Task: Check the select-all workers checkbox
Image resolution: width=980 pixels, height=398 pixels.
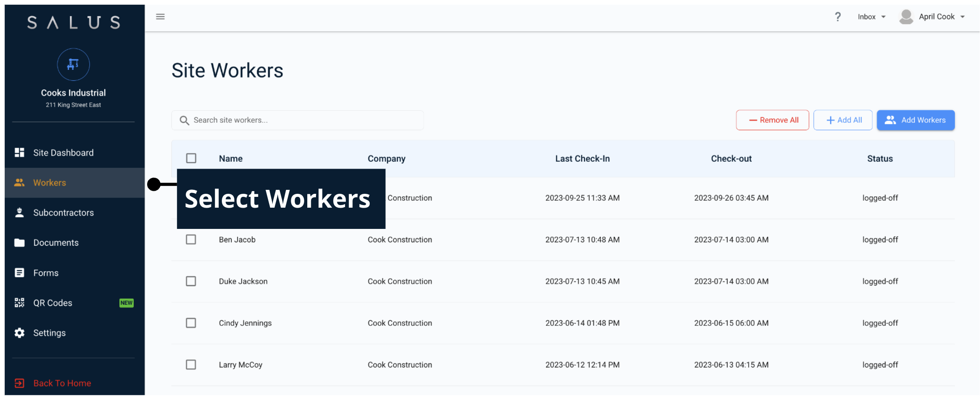Action: click(191, 158)
